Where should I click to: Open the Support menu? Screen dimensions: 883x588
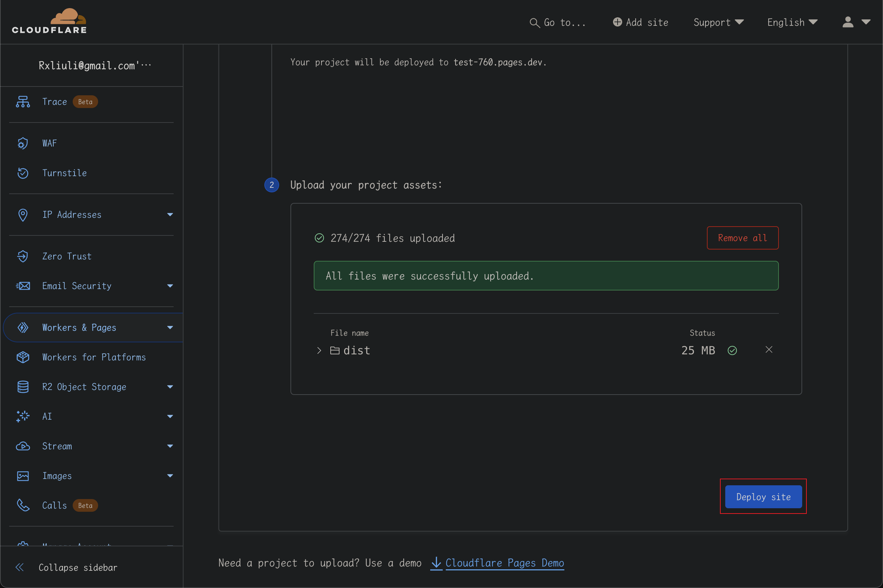point(718,23)
